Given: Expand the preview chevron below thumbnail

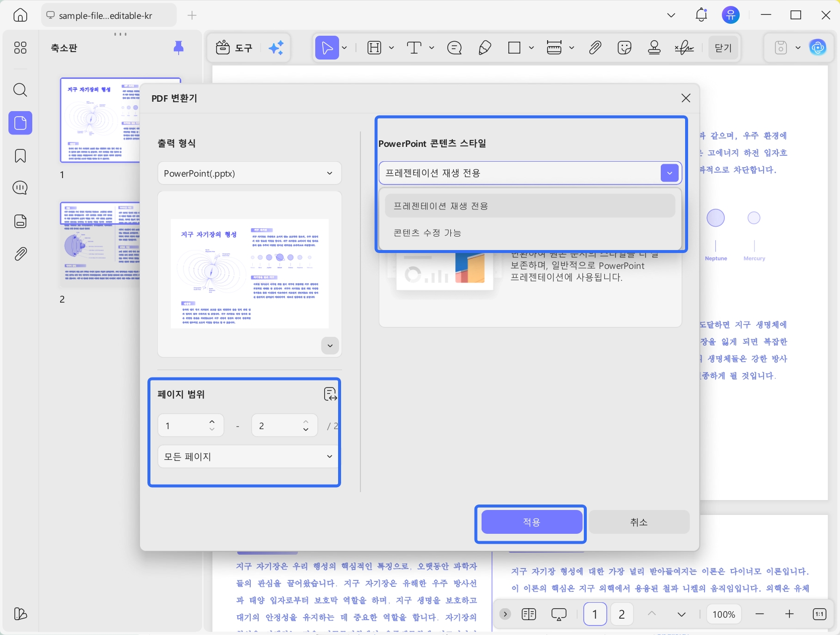Looking at the screenshot, I should [x=330, y=345].
